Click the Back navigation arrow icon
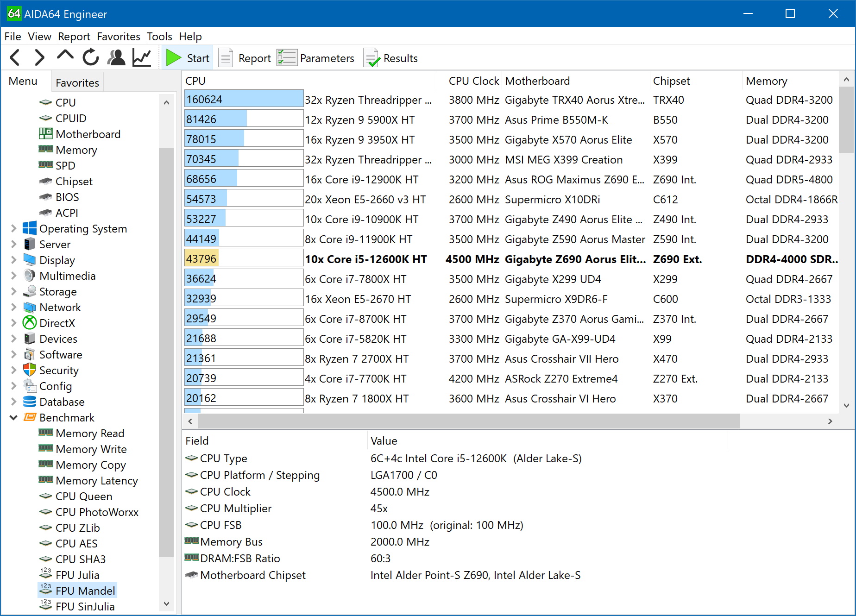Screen dimensions: 856x616 [15, 58]
